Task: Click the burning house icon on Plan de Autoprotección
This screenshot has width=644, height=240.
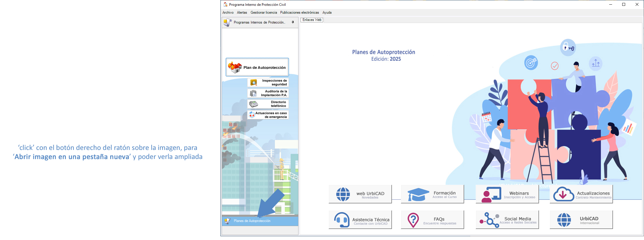Action: point(235,67)
